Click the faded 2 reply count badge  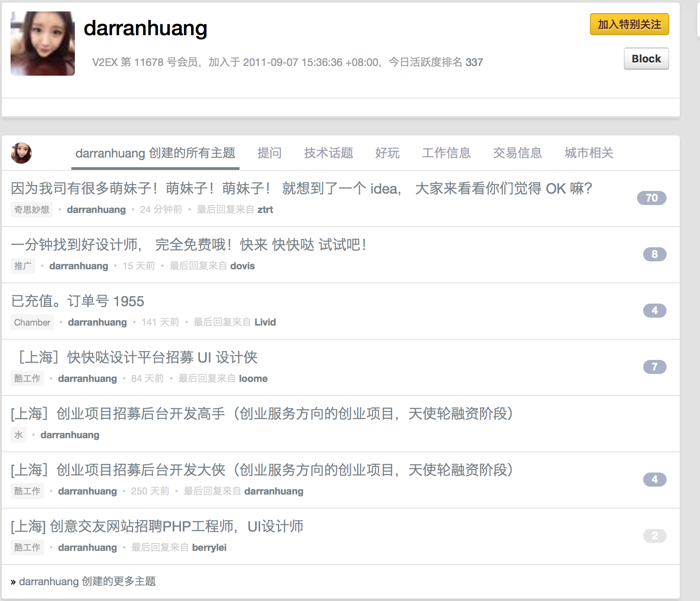click(x=654, y=536)
